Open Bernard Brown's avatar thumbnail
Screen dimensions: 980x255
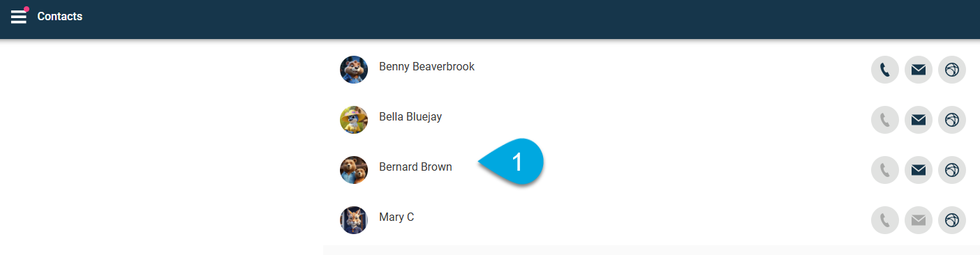354,170
